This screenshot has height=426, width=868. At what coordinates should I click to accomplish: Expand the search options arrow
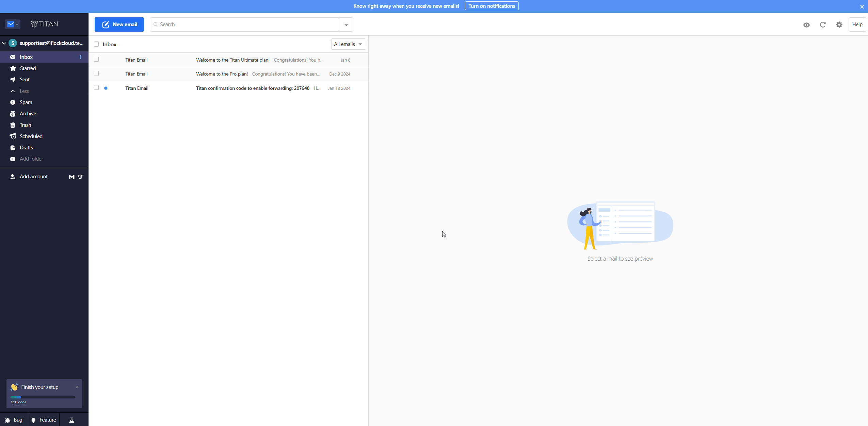346,24
